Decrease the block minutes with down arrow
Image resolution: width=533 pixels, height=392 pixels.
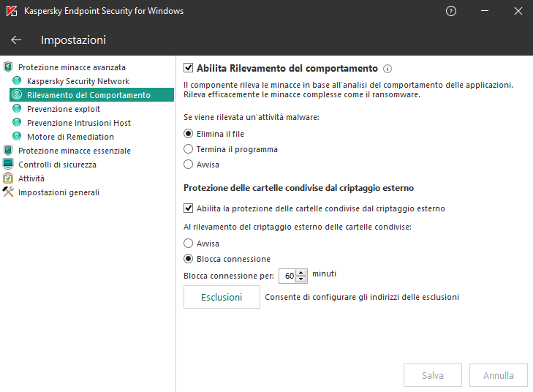coord(300,279)
